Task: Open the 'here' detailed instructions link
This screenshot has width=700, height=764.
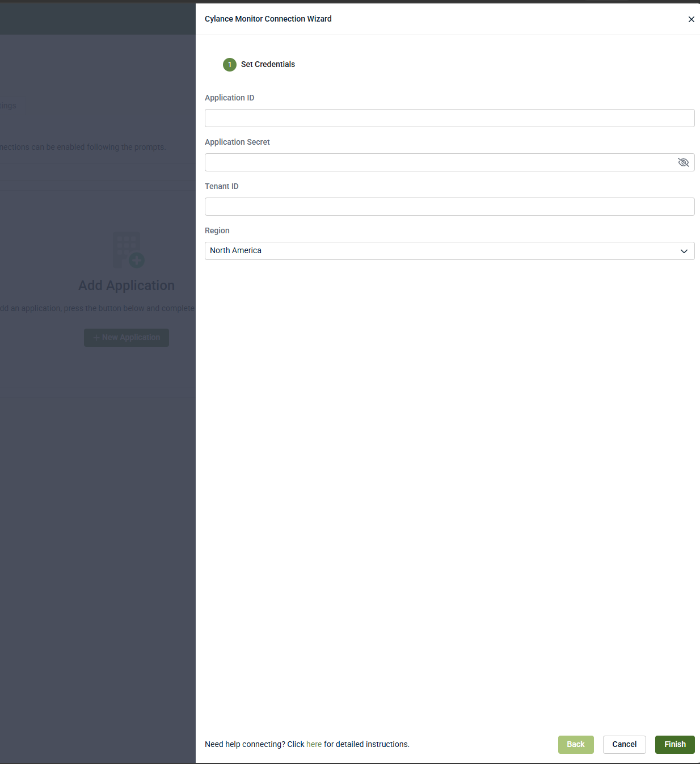Action: (314, 744)
